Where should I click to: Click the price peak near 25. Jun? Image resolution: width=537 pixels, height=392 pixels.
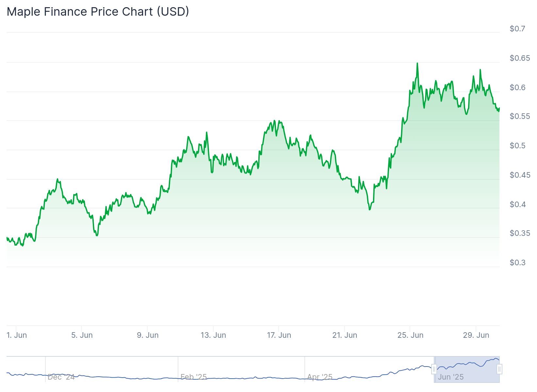click(x=417, y=63)
